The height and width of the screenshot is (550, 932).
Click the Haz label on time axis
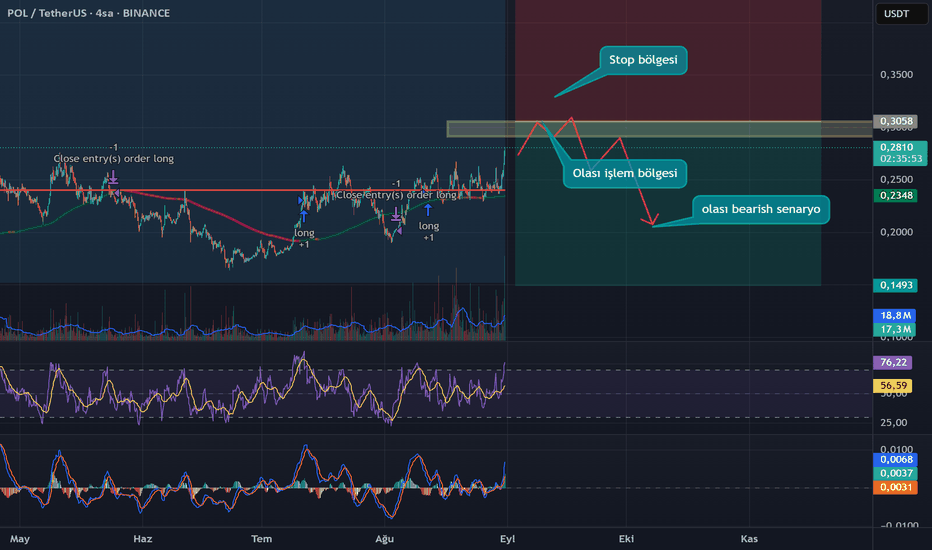pyautogui.click(x=143, y=539)
